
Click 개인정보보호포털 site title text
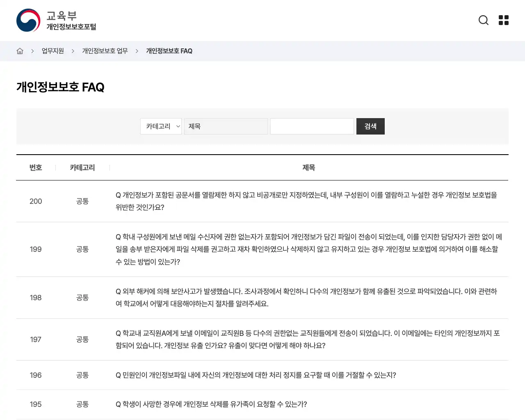[x=71, y=27]
